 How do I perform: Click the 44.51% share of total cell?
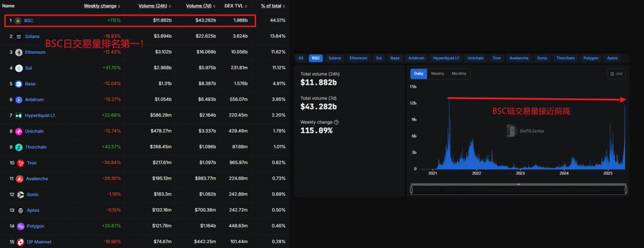[277, 20]
